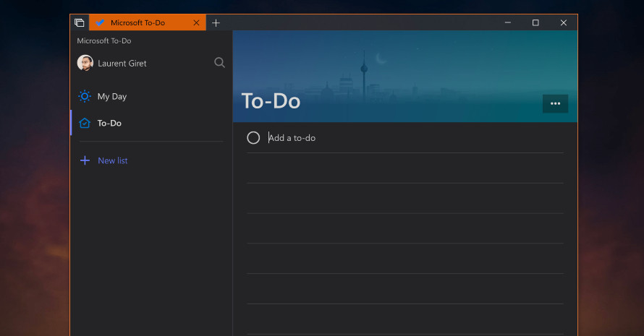Add a new tab with plus icon
644x336 pixels.
[x=216, y=23]
